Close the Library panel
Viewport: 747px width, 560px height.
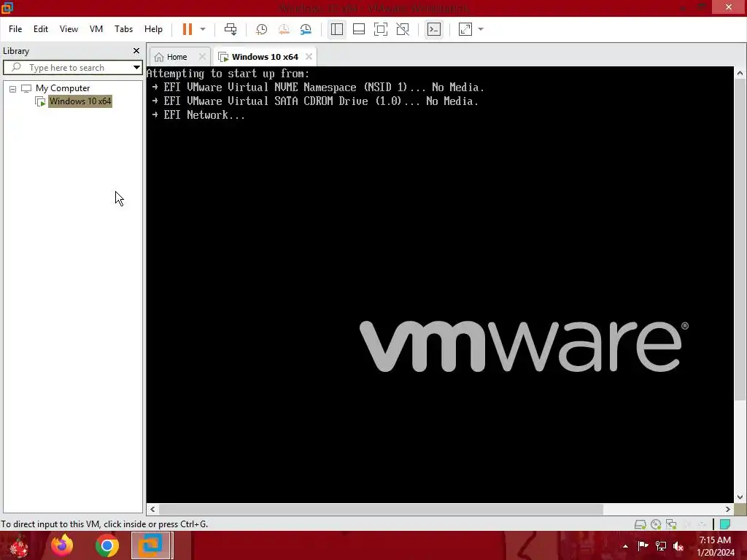point(136,50)
